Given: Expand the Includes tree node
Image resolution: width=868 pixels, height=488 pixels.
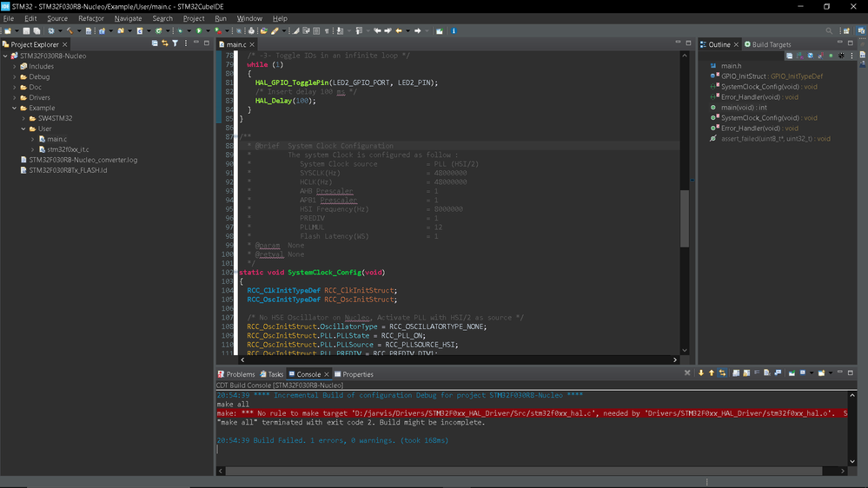Looking at the screenshot, I should [15, 66].
